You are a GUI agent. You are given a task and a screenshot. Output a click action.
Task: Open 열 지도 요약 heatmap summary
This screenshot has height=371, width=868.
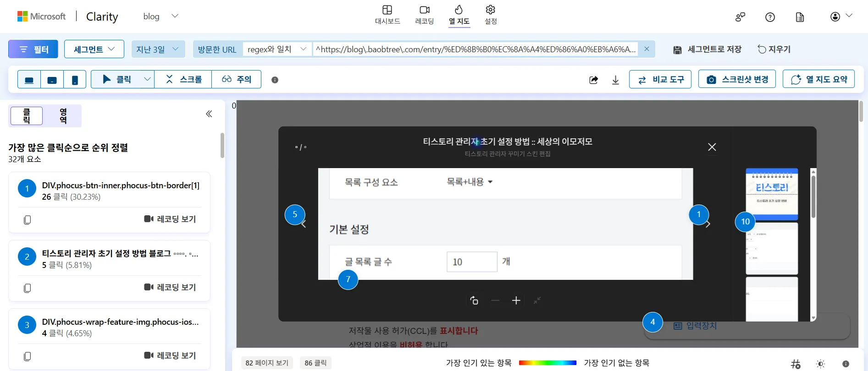click(818, 79)
